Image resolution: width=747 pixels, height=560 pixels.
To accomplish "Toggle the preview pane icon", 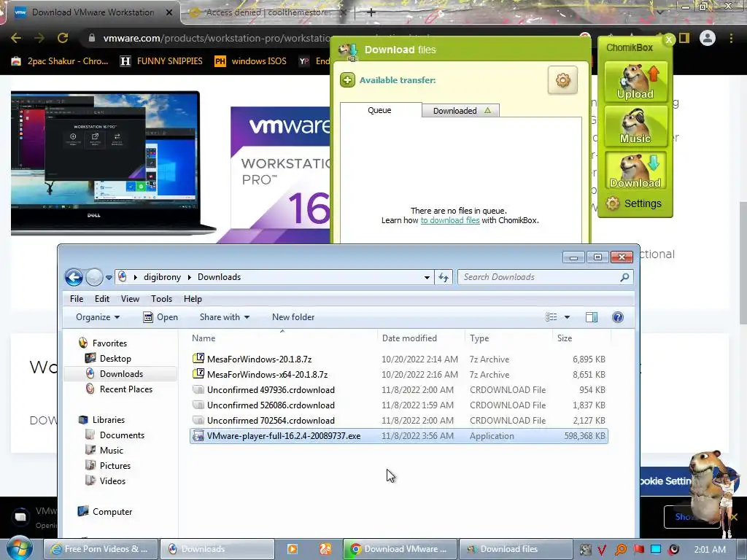I will click(x=592, y=317).
